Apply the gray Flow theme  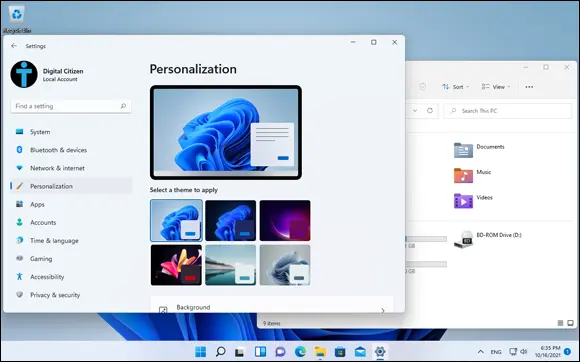[285, 265]
